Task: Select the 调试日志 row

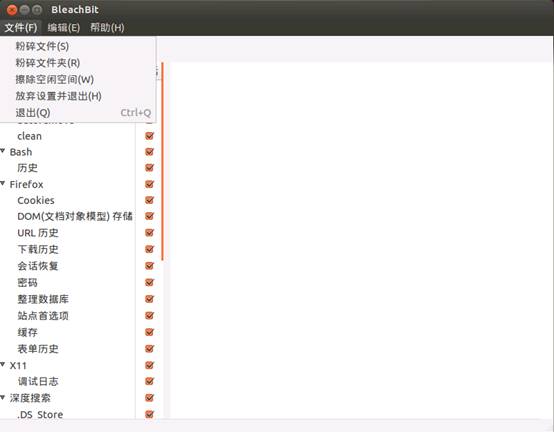Action: 38,381
